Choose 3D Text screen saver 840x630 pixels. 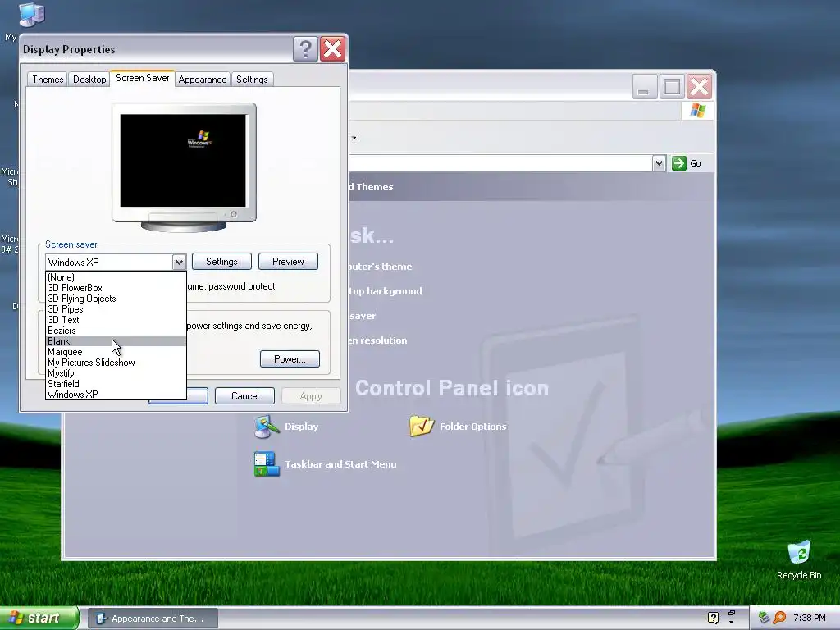tap(116, 320)
